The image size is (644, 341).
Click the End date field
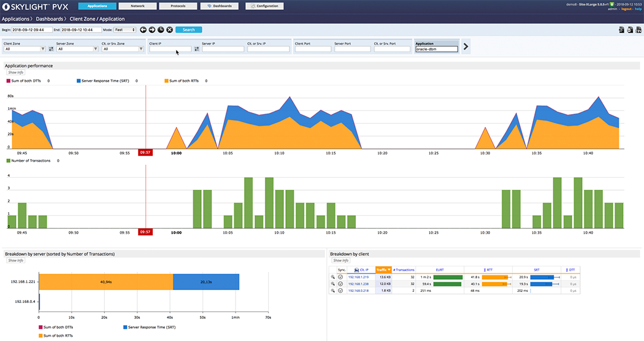click(x=81, y=30)
